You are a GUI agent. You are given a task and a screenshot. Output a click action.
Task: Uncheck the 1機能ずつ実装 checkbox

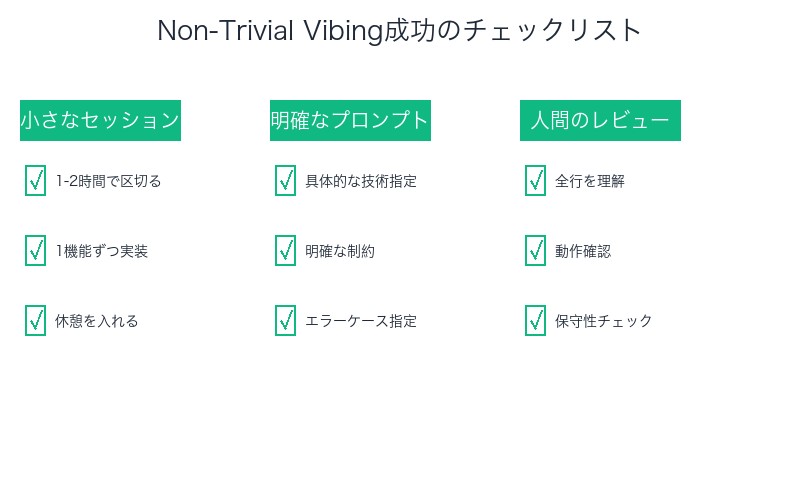[35, 251]
